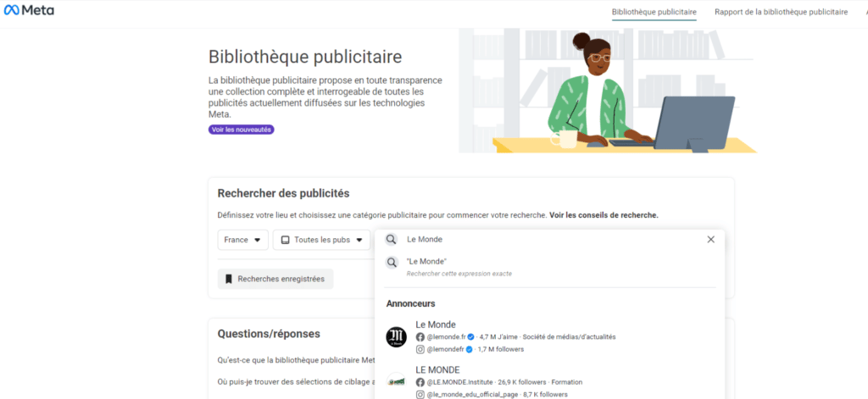Click the @LE.MONDE.Institute handle text
The height and width of the screenshot is (399, 868).
pos(459,382)
